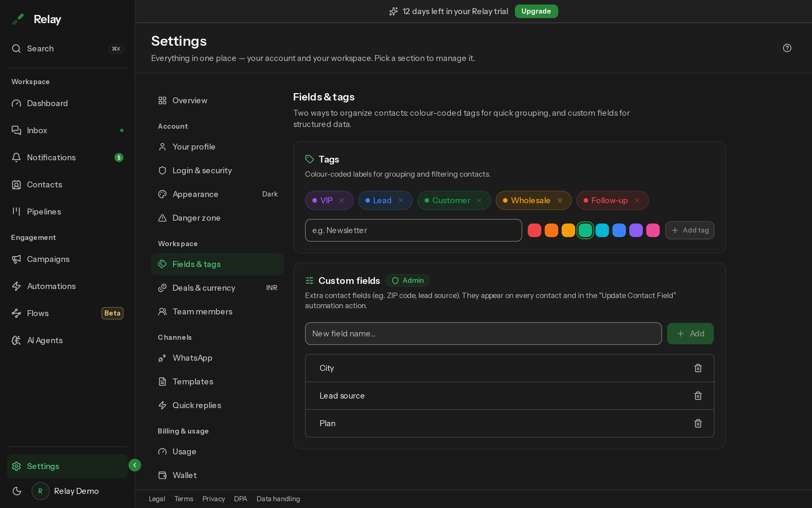Focus the New field name input
This screenshot has width=812, height=508.
483,334
